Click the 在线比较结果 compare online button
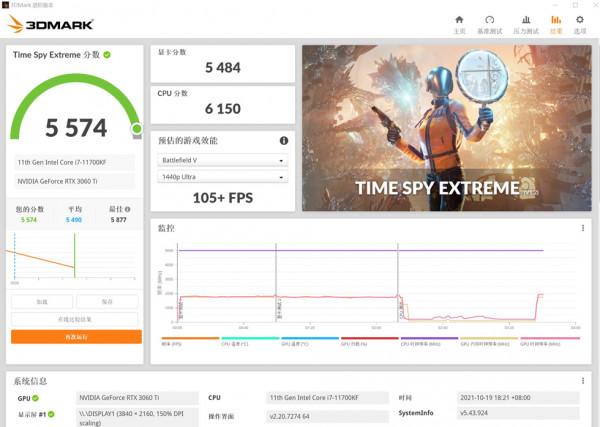The height and width of the screenshot is (427, 600). 75,319
